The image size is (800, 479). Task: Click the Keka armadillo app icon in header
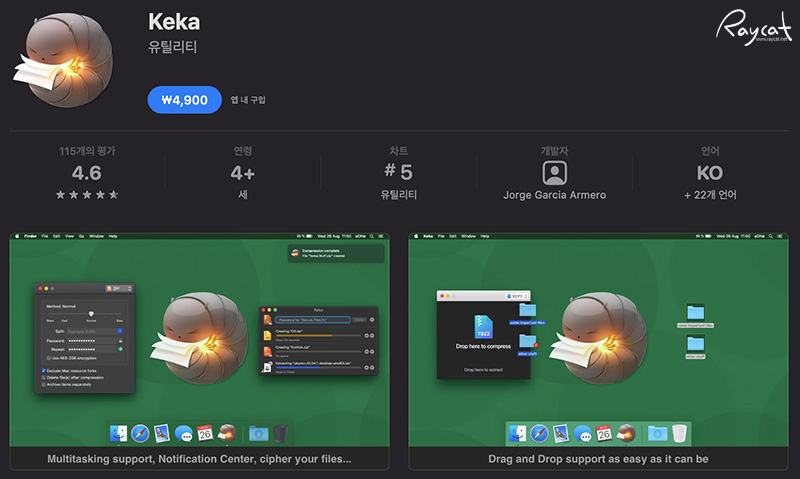pyautogui.click(x=63, y=60)
